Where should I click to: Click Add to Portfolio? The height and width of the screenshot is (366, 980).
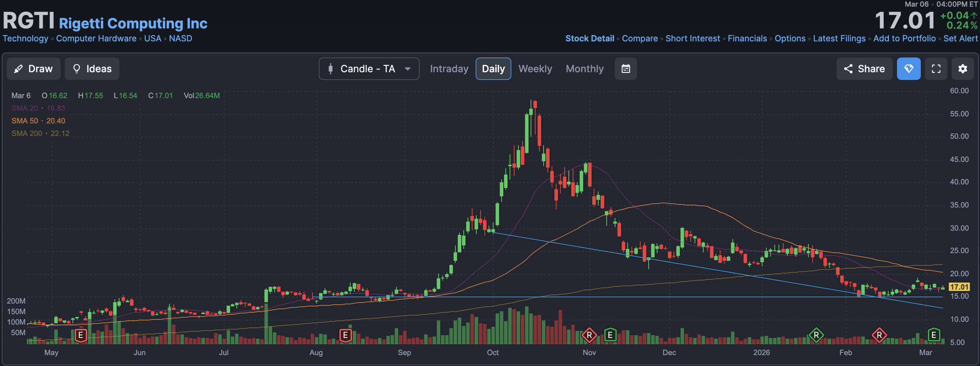pos(904,39)
